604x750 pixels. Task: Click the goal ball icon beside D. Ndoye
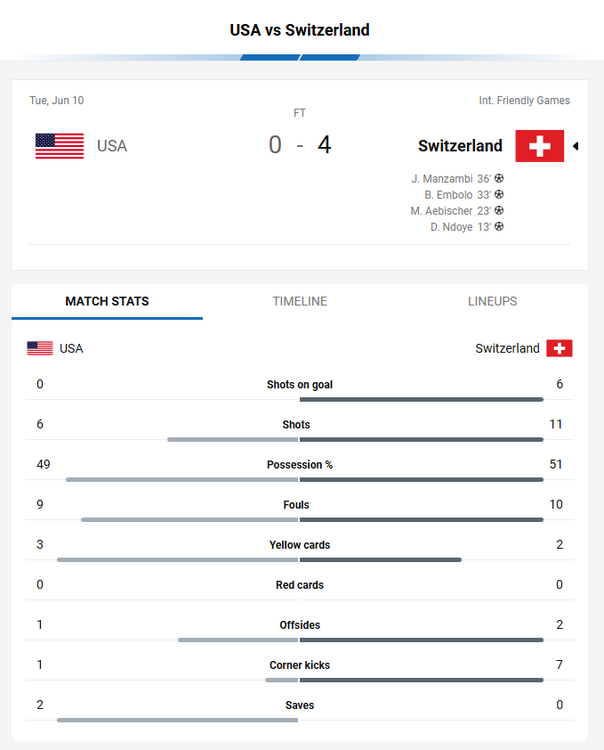[x=499, y=227]
